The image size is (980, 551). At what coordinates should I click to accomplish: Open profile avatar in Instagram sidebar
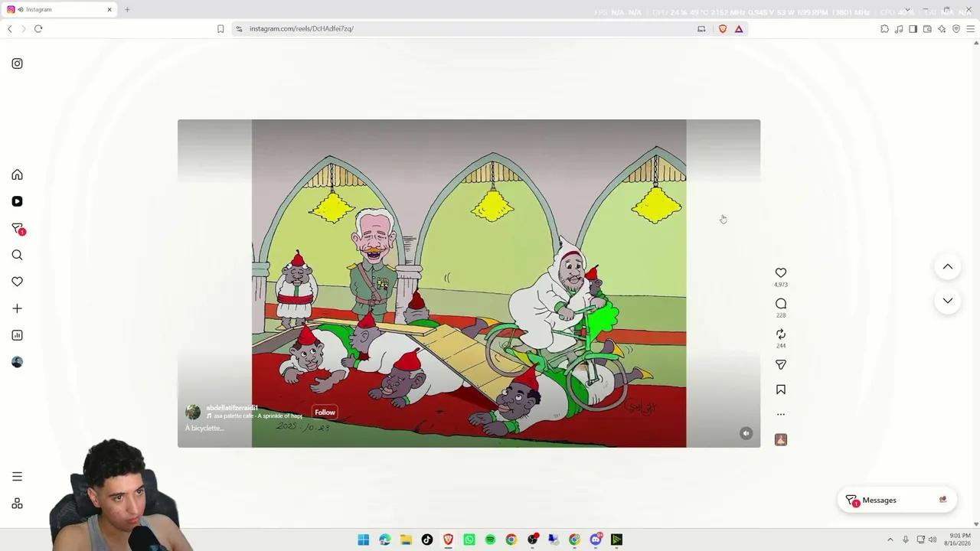tap(17, 362)
